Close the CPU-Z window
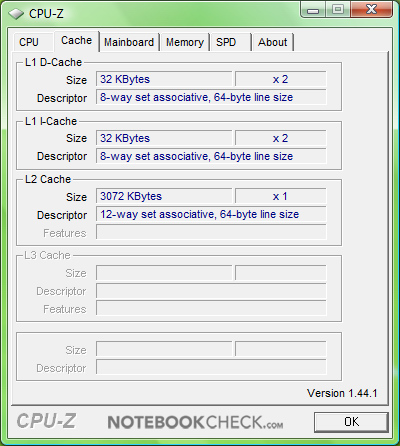 coord(371,10)
